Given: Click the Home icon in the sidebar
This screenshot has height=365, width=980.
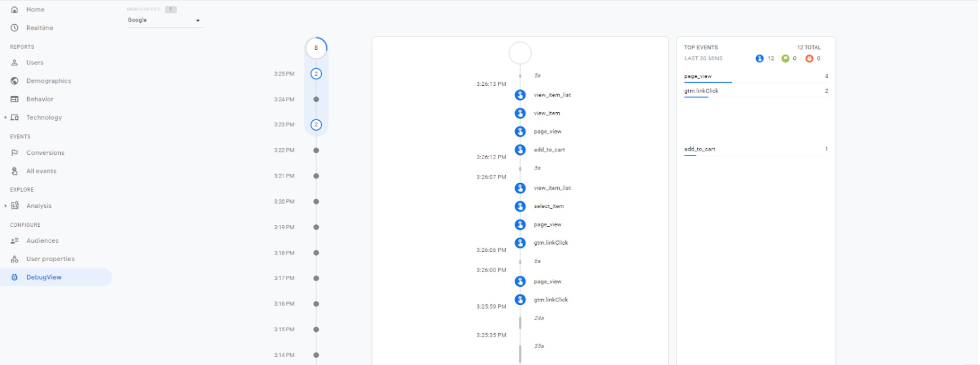Looking at the screenshot, I should point(15,9).
